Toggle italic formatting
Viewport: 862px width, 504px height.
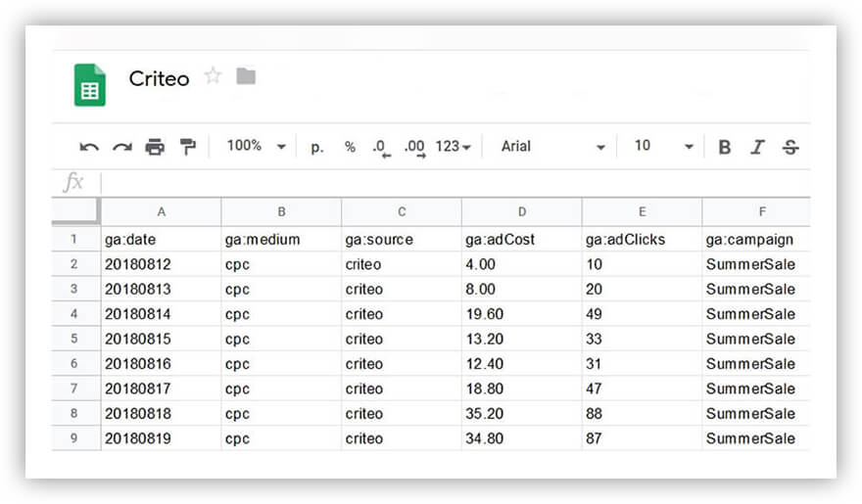(757, 147)
